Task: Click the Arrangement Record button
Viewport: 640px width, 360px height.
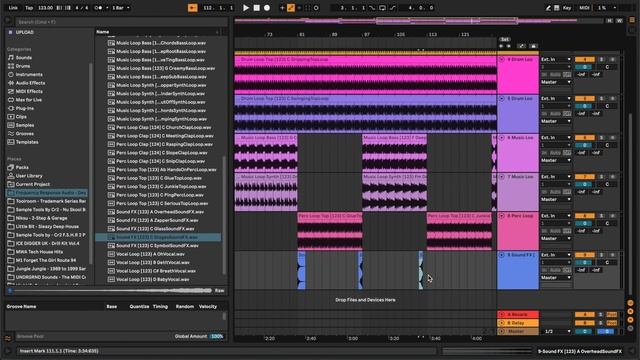Action: tap(267, 8)
